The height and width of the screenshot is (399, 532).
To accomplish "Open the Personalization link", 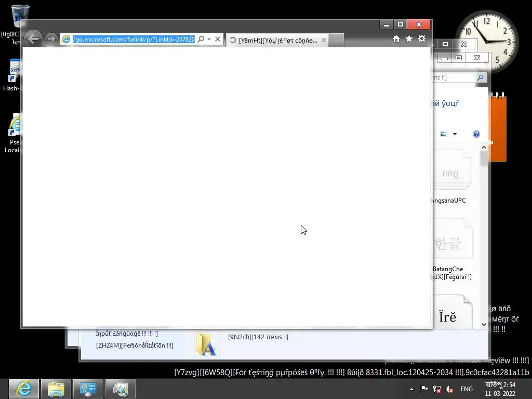I will point(135,345).
